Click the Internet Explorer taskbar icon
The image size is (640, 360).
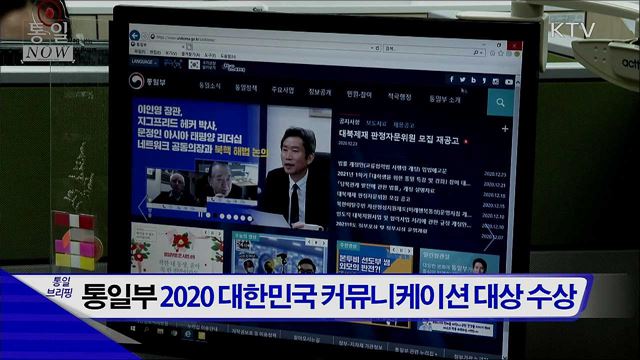click(188, 333)
